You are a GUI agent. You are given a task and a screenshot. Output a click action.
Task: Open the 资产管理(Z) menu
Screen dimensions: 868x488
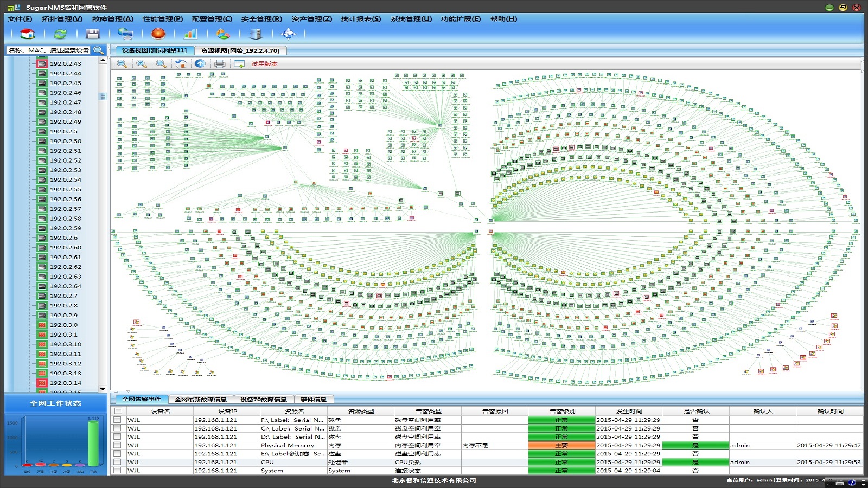click(x=312, y=19)
